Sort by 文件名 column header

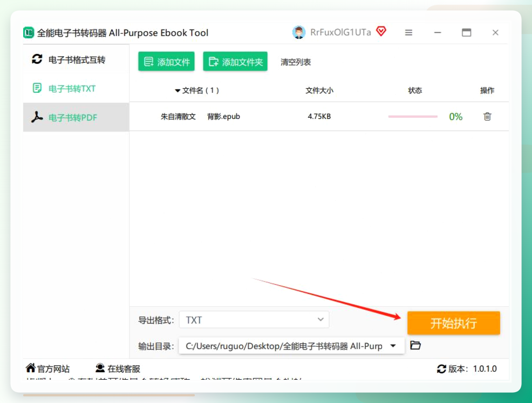click(197, 90)
